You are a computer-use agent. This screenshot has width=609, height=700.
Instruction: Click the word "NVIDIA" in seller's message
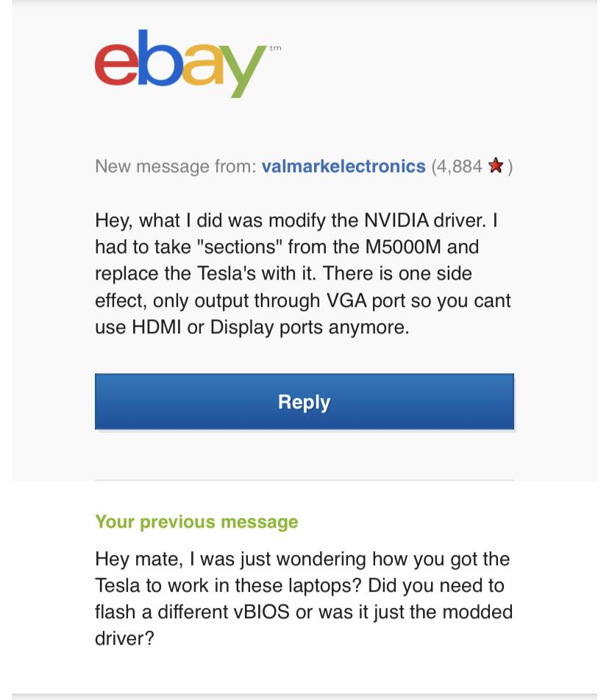(x=397, y=220)
